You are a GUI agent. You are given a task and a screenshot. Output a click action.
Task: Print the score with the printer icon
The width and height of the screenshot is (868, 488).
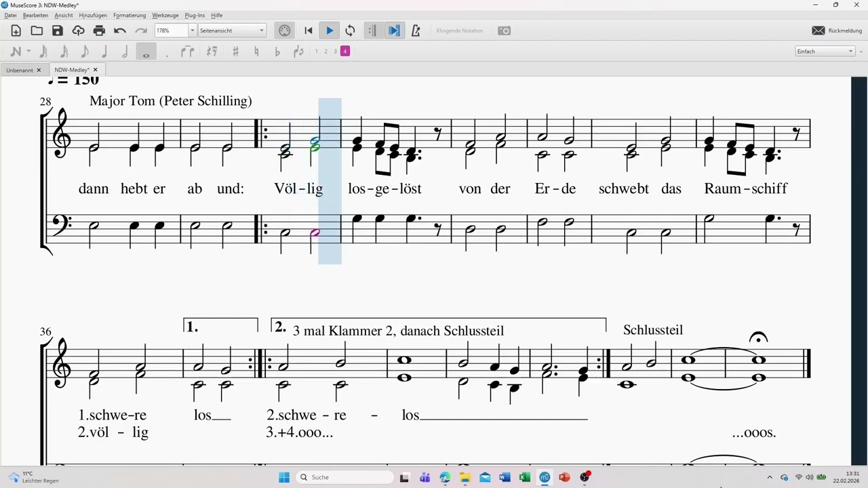click(x=99, y=30)
